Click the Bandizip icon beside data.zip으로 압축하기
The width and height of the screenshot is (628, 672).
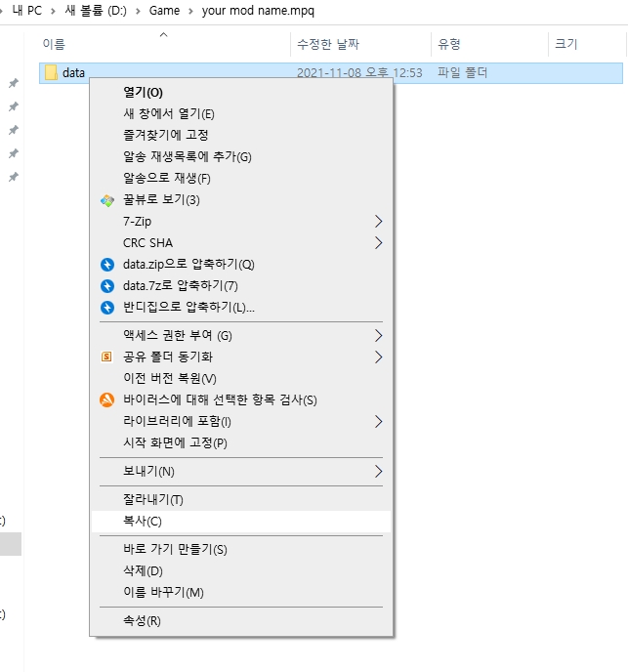point(107,265)
